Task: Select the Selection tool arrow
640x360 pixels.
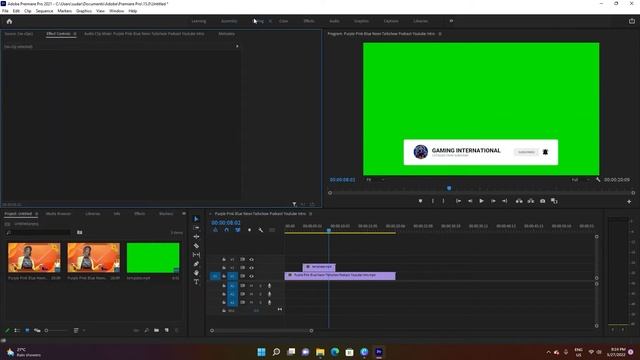Action: click(x=196, y=219)
